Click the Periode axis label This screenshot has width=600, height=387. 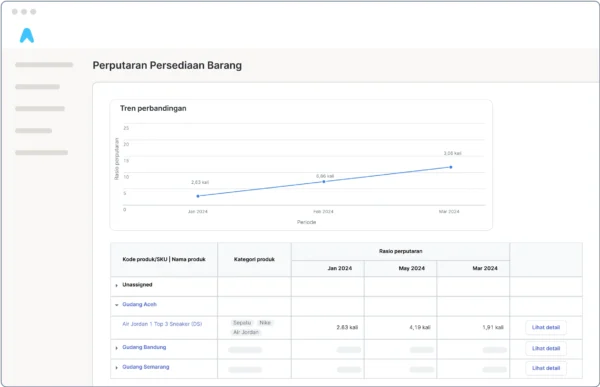(x=307, y=222)
